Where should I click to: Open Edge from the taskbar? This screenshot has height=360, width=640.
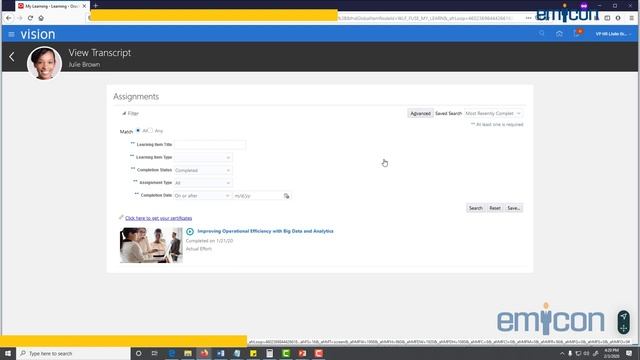(x=172, y=353)
